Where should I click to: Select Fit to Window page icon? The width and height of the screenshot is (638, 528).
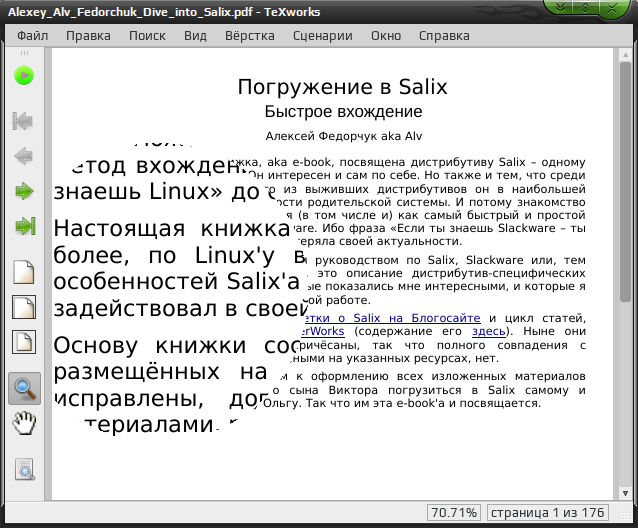(24, 342)
